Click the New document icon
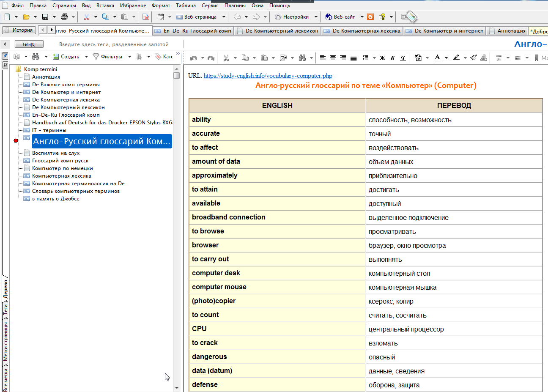This screenshot has height=392, width=548. point(7,17)
